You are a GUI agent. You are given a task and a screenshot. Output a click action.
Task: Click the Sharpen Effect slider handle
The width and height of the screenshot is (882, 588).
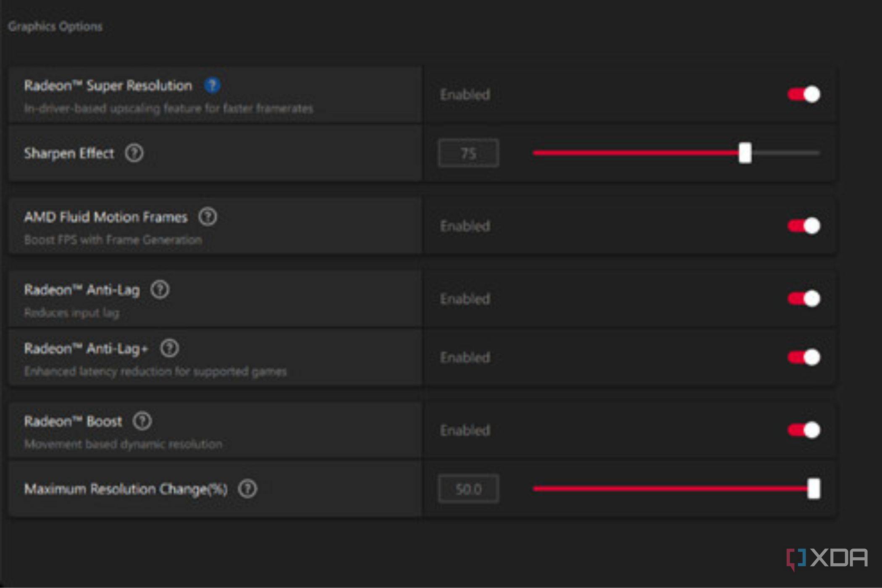click(x=745, y=153)
